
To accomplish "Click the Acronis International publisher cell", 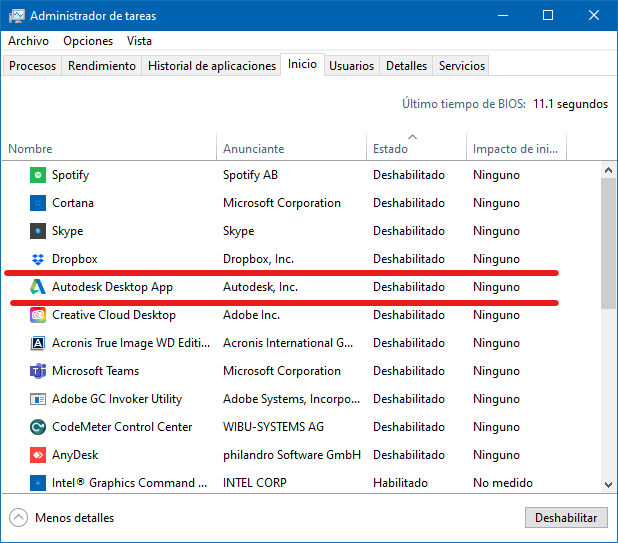I will (288, 343).
